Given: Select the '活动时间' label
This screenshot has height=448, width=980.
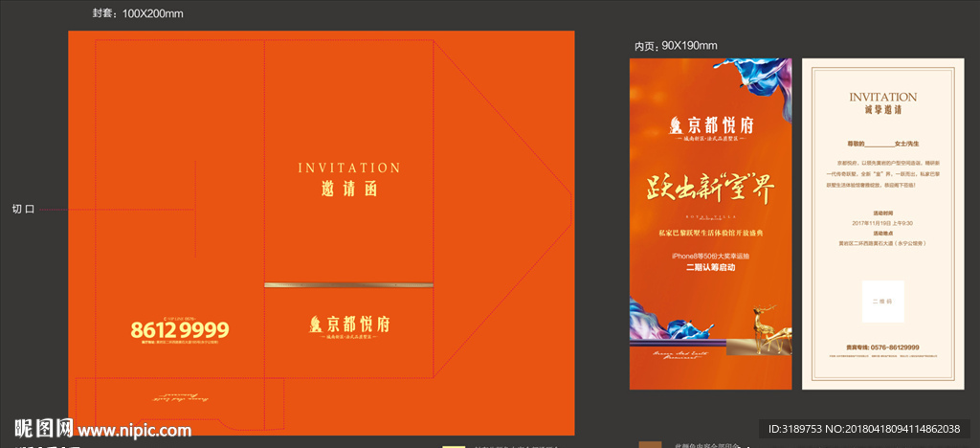Looking at the screenshot, I should 882,213.
